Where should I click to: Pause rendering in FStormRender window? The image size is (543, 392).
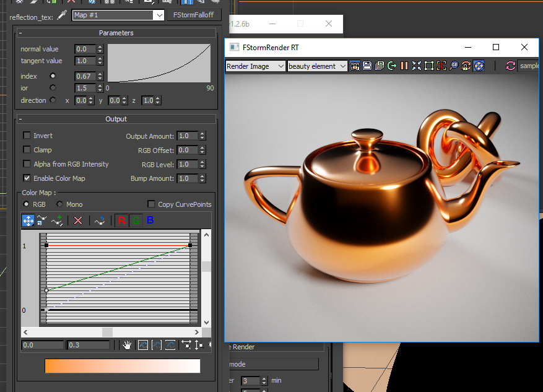[x=404, y=66]
